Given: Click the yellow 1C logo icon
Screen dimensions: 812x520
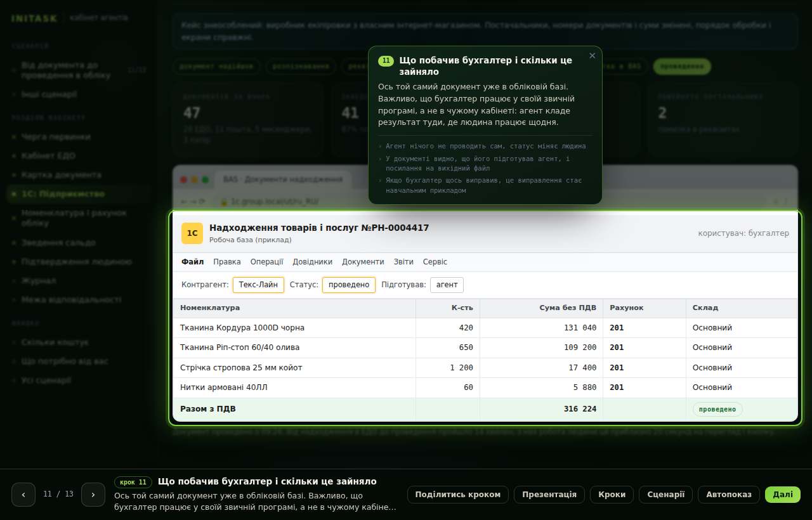Looking at the screenshot, I should [x=192, y=233].
